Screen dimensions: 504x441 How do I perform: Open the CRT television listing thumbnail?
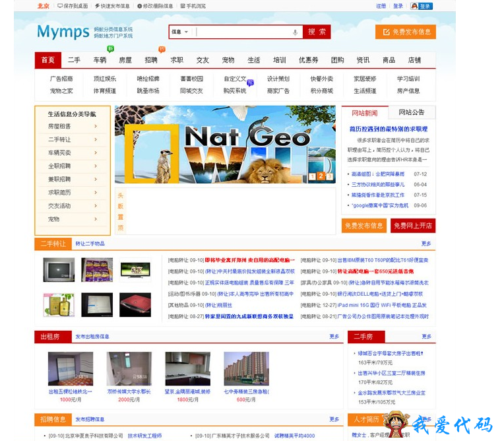tap(59, 269)
